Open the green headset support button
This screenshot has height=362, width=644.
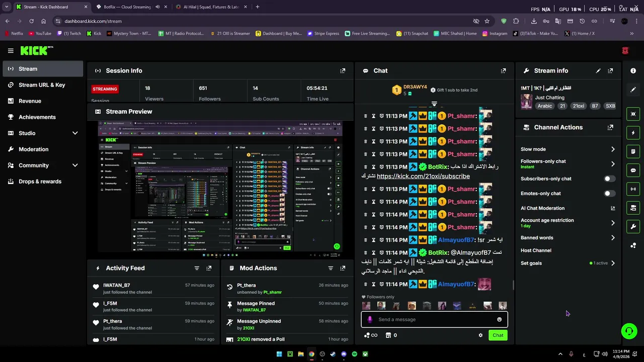[x=629, y=331]
